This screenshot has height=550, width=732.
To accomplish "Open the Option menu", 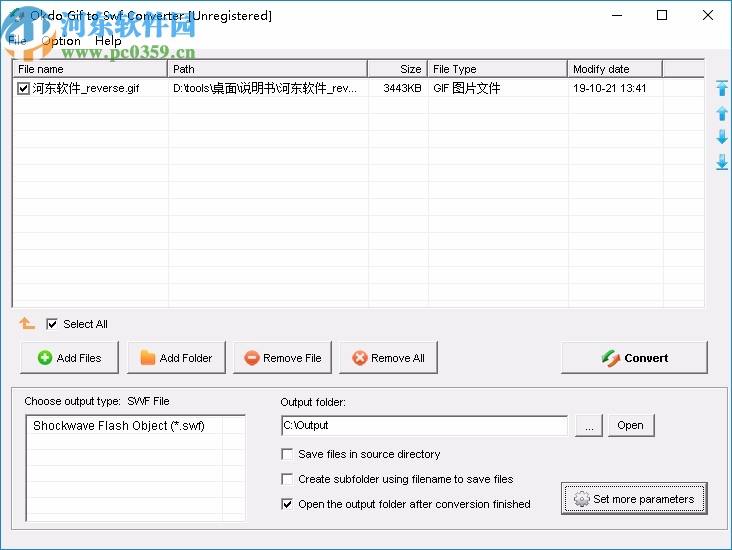I will (61, 41).
